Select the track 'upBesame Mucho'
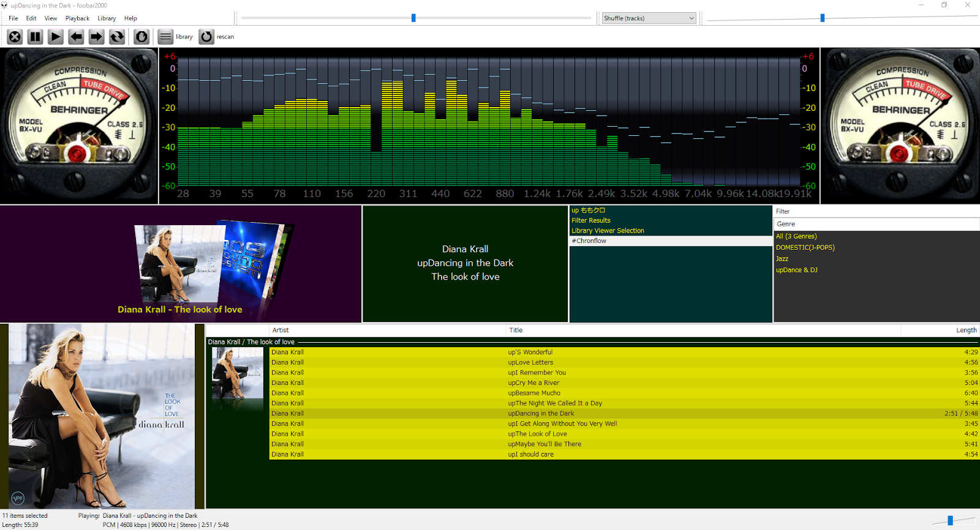Viewport: 980px width, 530px height. tap(624, 393)
